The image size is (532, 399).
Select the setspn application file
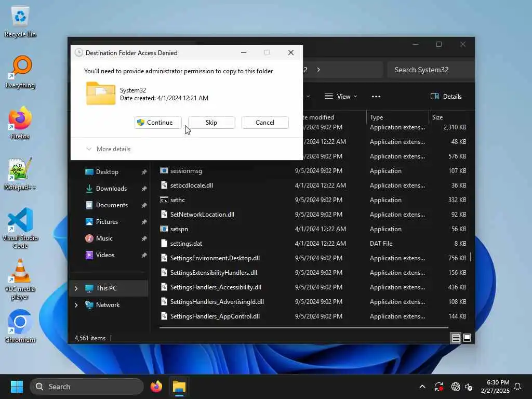coord(179,229)
